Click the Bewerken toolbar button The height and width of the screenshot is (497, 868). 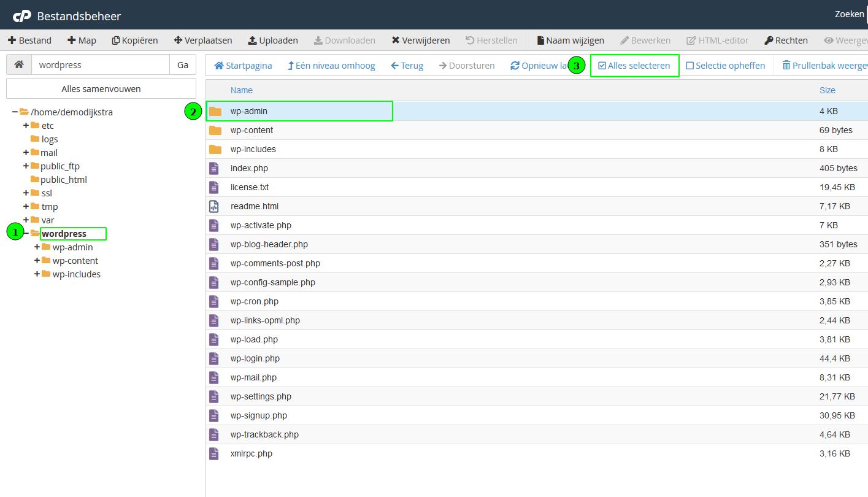(645, 40)
